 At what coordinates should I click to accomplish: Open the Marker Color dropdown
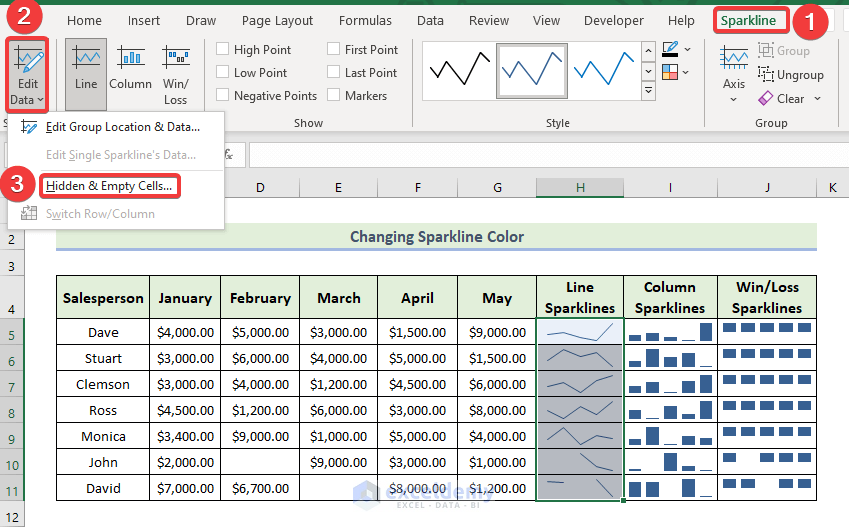687,72
